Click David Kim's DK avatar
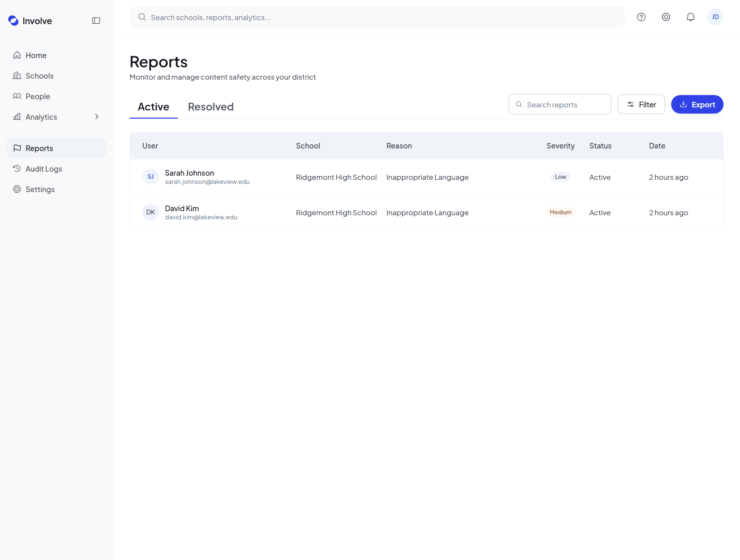Screen dimensions: 740x560 (x=151, y=212)
